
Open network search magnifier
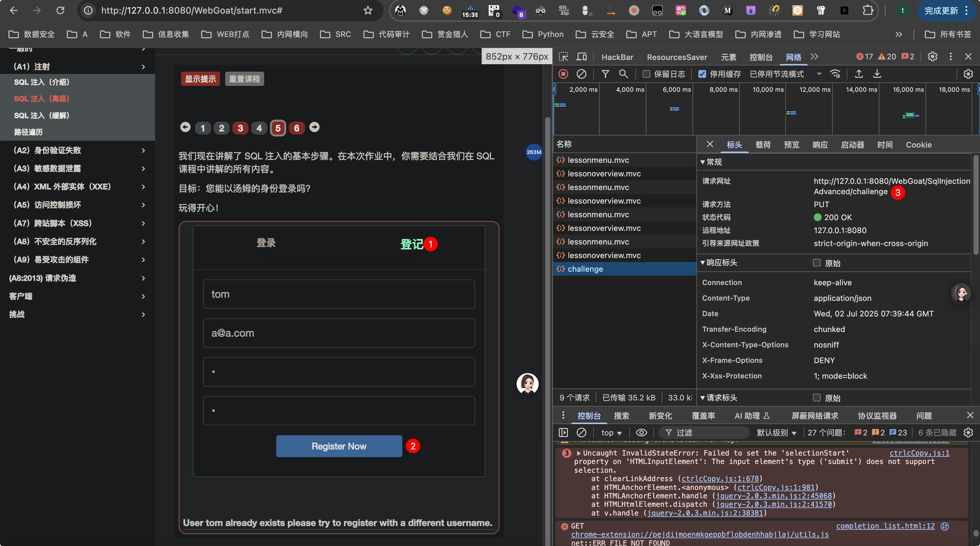pyautogui.click(x=623, y=74)
